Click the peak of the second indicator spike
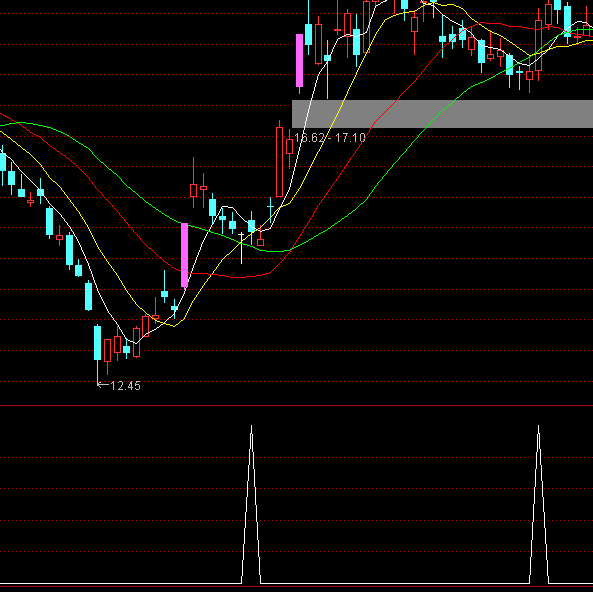Viewport: 593px width, 592px height. (539, 426)
